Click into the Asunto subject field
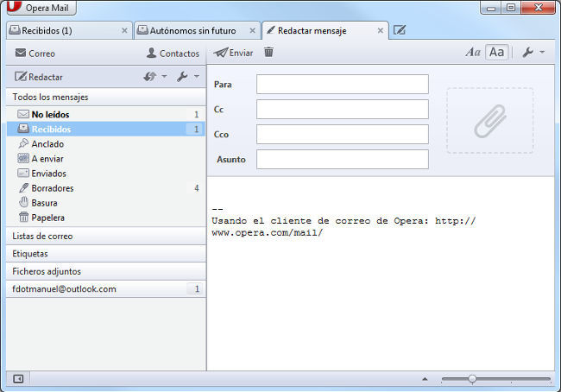 tap(343, 160)
